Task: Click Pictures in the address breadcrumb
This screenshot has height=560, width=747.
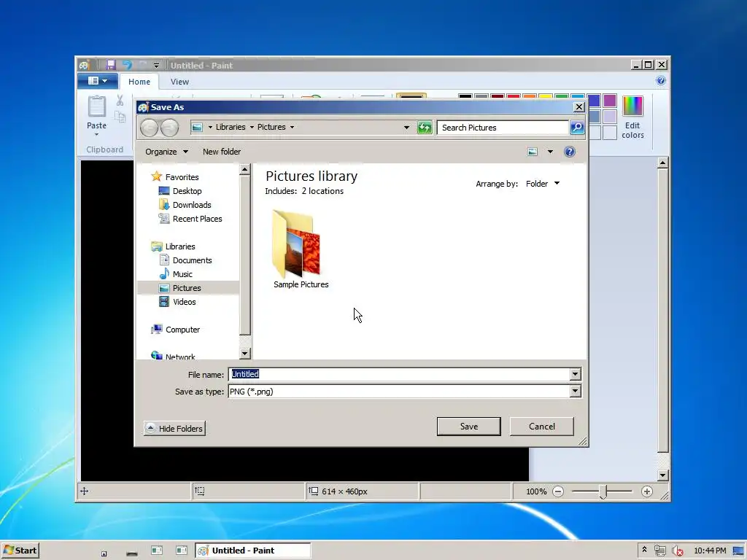Action: (271, 127)
